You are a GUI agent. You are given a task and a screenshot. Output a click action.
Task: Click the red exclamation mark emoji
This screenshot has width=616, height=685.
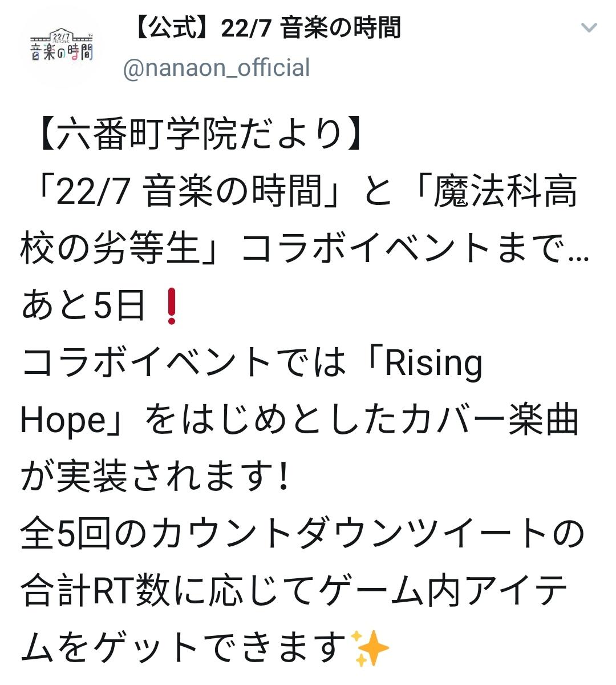click(x=171, y=306)
